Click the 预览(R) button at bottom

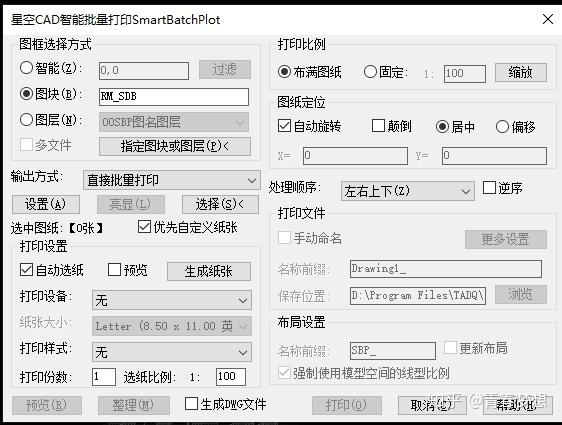(47, 405)
